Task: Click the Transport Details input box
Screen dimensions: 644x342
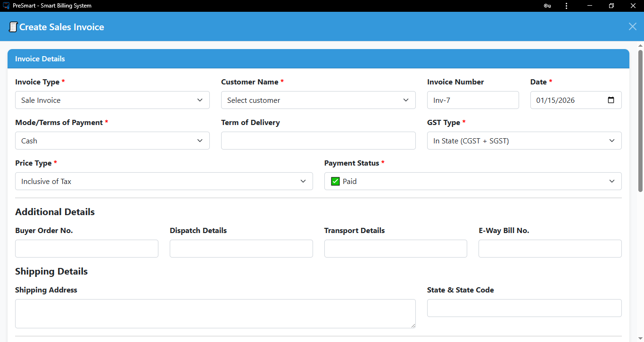Action: [396, 249]
